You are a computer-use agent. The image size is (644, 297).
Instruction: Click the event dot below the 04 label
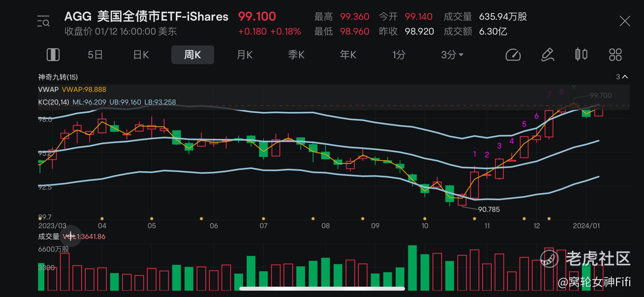(x=102, y=219)
